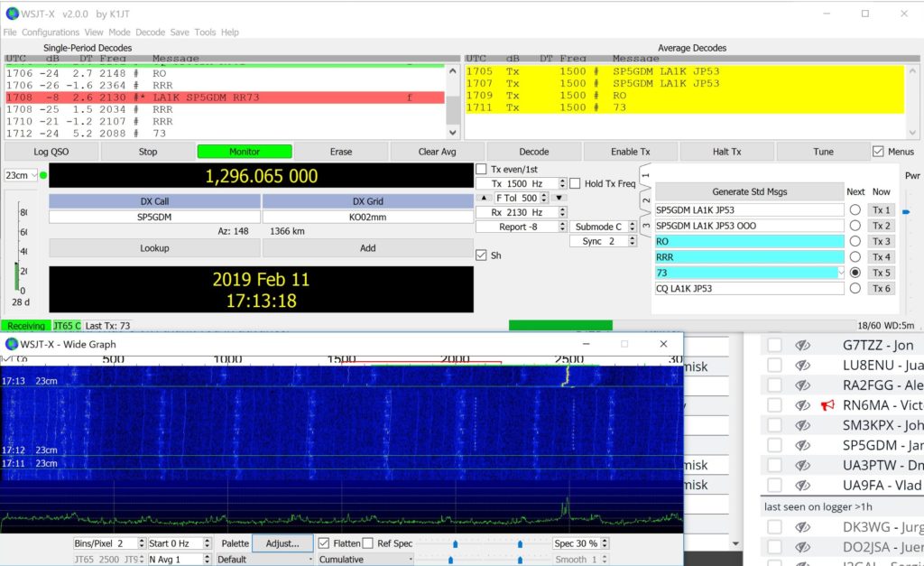Click the eye icon beside UA9FA - Vlad

pos(802,485)
